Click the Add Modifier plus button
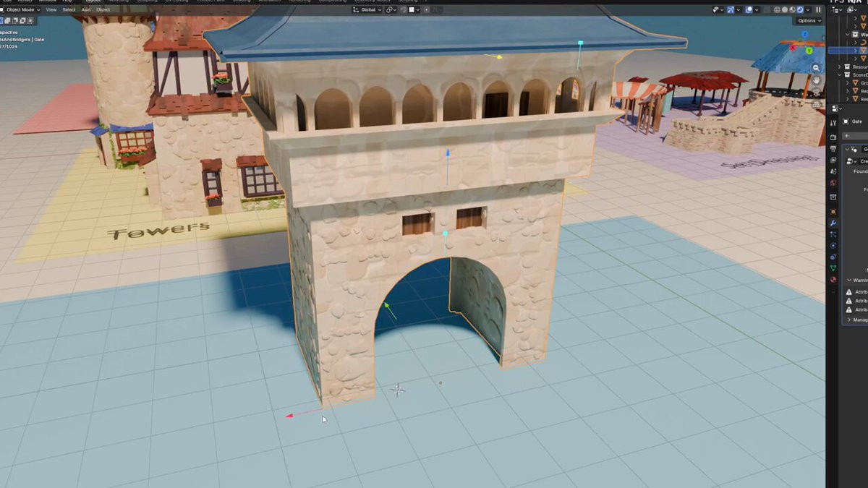The image size is (868, 488). 847,136
